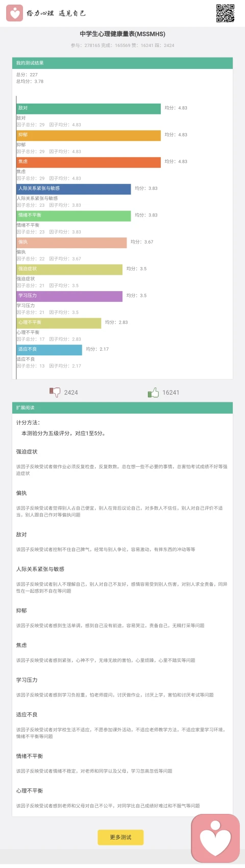The height and width of the screenshot is (868, 245).
Task: Tap the thumbs-down dislike icon
Action: pyautogui.click(x=55, y=392)
